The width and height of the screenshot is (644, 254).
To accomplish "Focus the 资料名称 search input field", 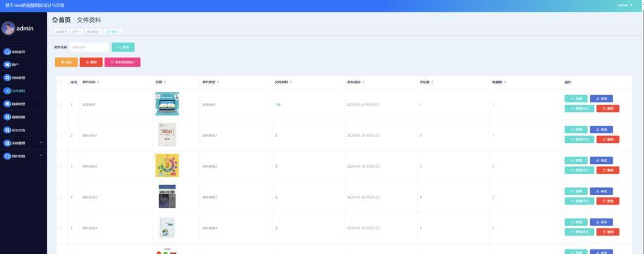I will tap(89, 47).
